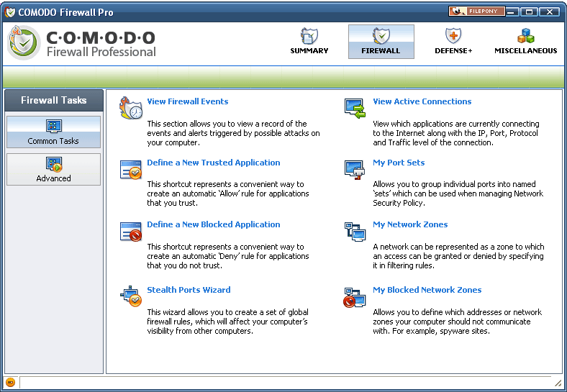
Task: Click the My Network Zones icon
Action: coord(355,231)
